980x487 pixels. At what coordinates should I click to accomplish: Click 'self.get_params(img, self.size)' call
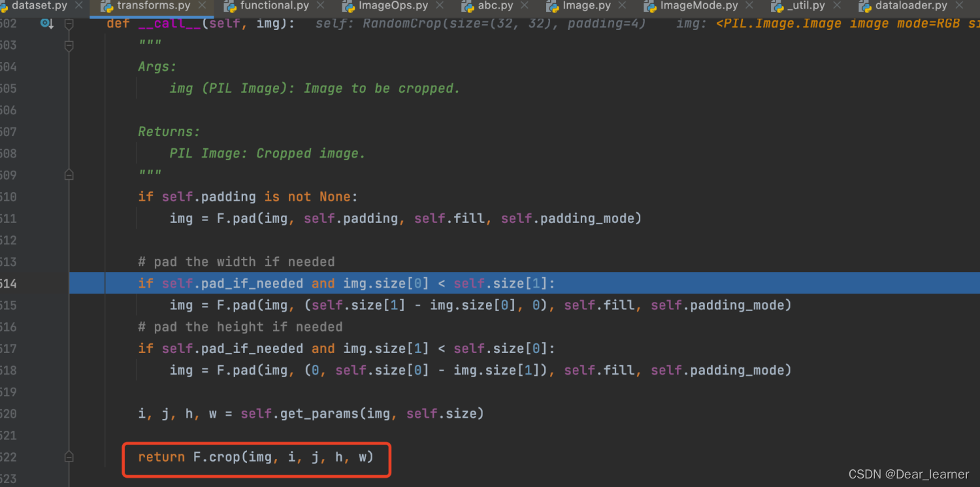point(362,414)
